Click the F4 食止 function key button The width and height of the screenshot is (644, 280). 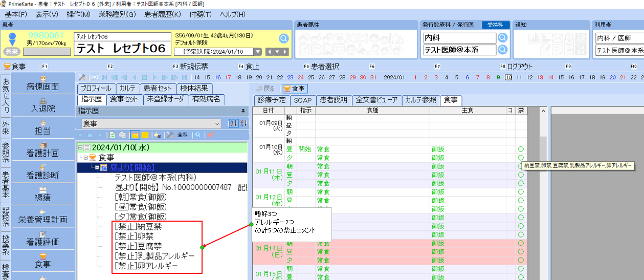pos(248,66)
